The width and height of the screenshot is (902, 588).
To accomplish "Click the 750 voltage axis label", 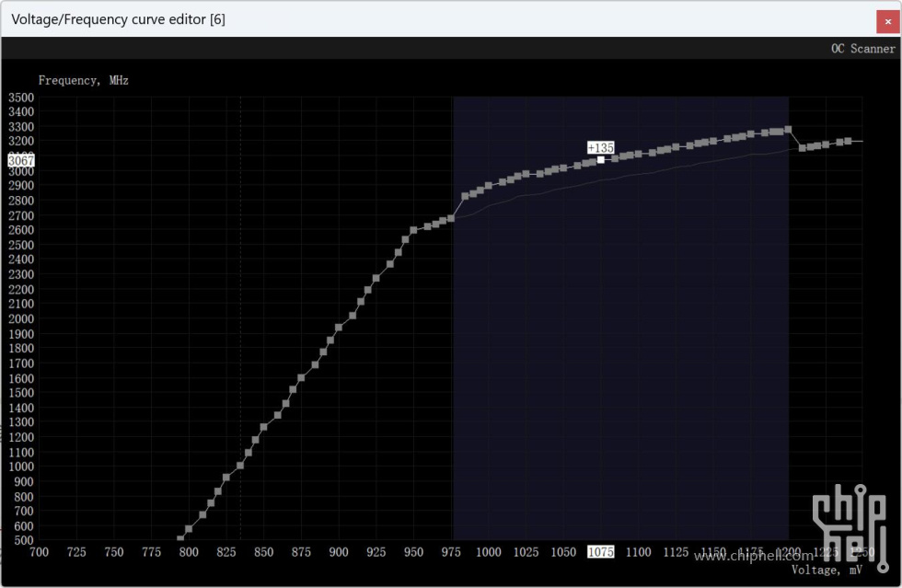I will 114,552.
